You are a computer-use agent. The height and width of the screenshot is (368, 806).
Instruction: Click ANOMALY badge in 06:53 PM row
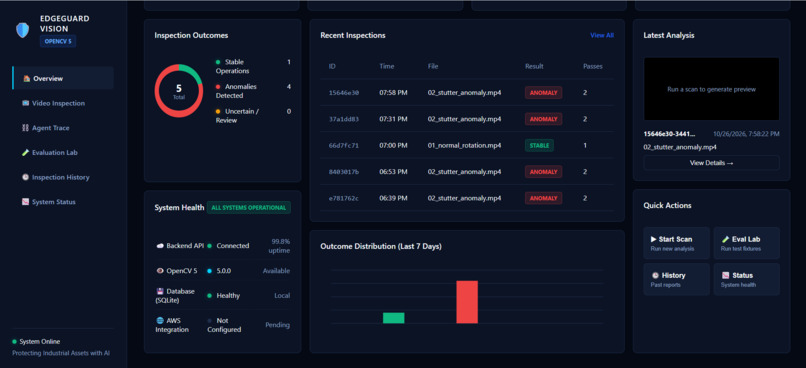click(x=543, y=172)
